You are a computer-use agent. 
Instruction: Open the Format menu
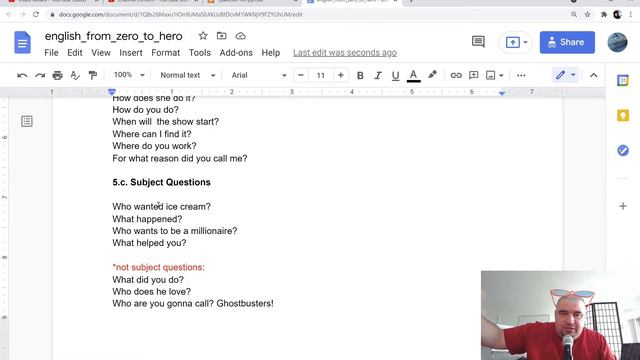coord(165,53)
